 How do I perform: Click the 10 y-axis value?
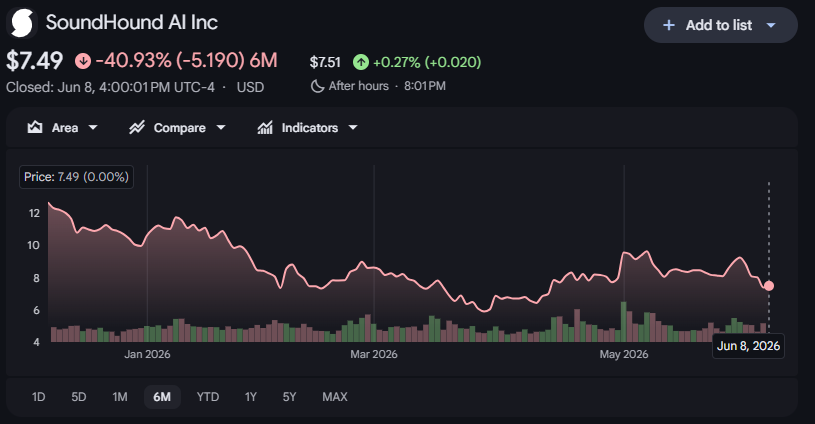(33, 245)
